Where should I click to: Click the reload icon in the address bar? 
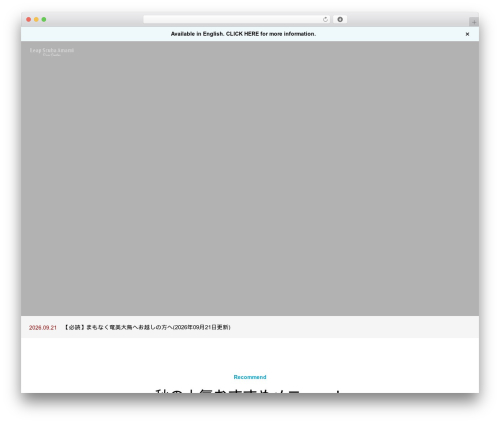pyautogui.click(x=325, y=19)
